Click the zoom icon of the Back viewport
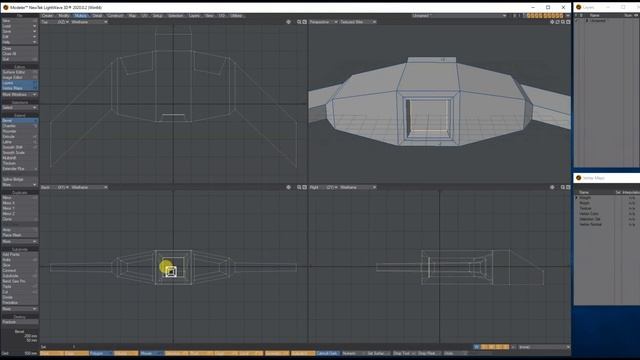 pyautogui.click(x=299, y=187)
